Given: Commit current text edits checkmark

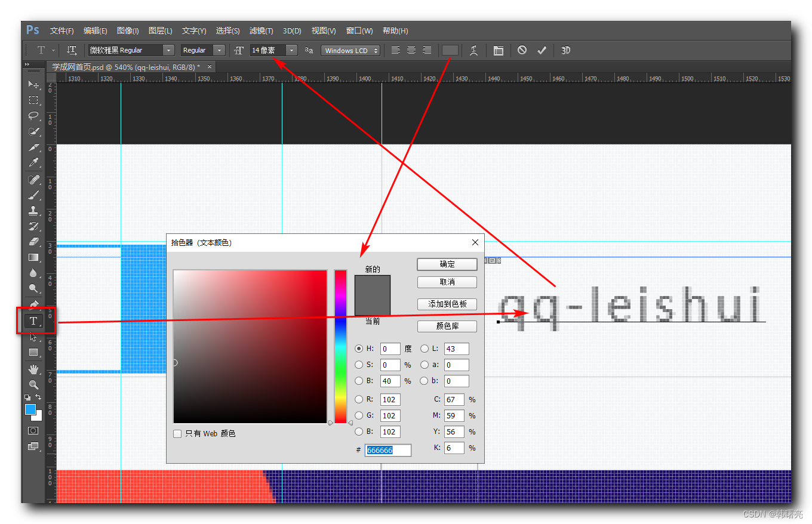Looking at the screenshot, I should click(542, 51).
